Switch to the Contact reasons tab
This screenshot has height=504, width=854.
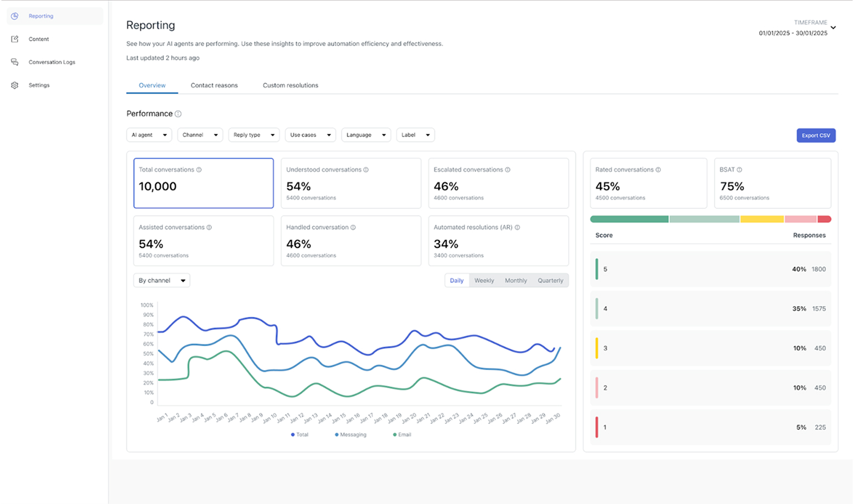point(214,86)
